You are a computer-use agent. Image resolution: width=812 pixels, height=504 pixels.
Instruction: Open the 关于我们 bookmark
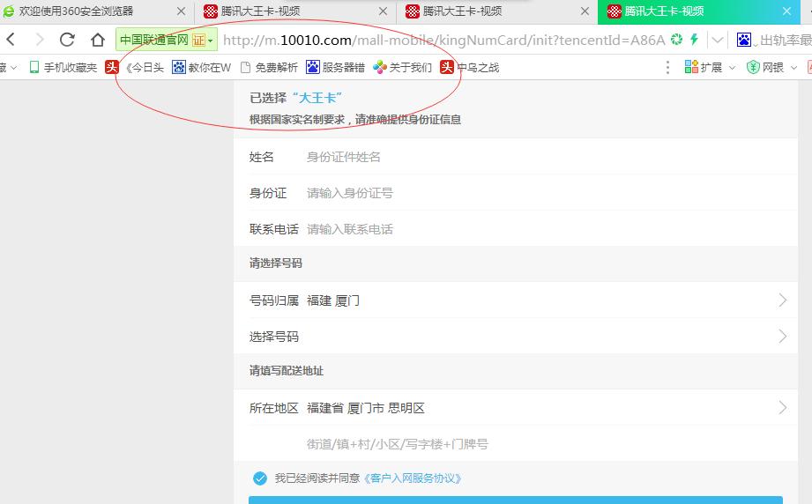coord(402,67)
